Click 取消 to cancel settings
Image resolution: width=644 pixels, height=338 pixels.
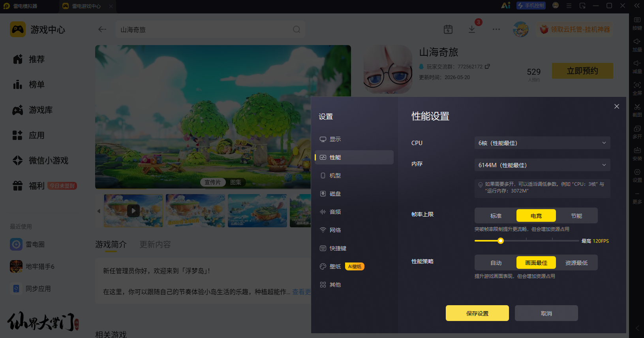click(x=546, y=313)
